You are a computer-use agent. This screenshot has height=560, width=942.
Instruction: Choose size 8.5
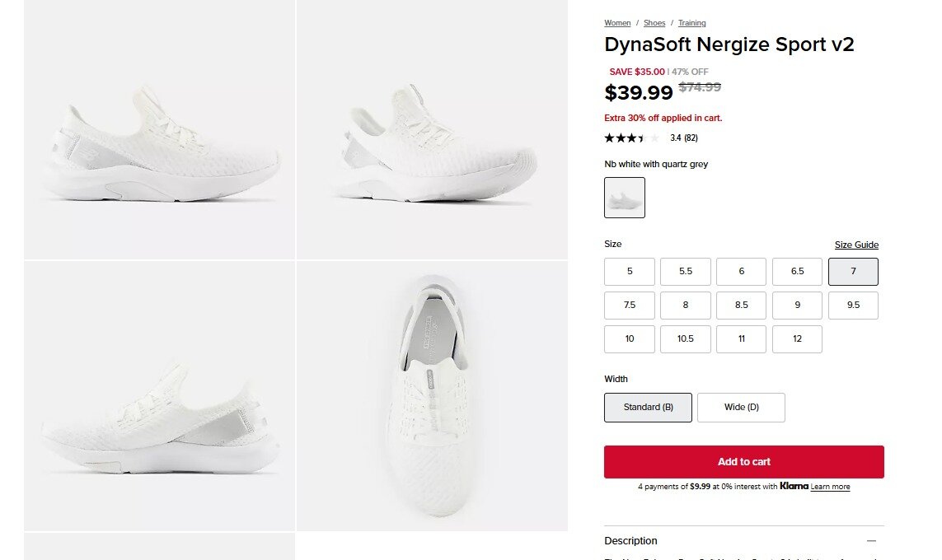[741, 306]
